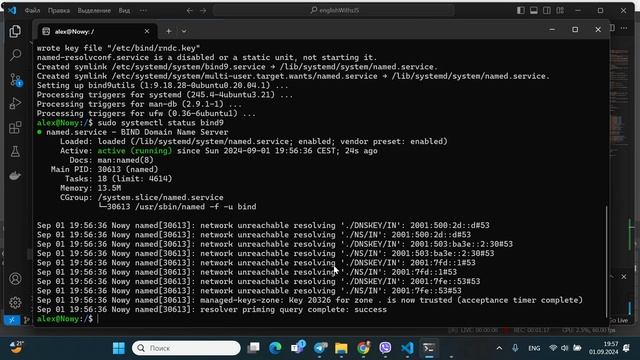Open the Файл menu
This screenshot has width=640, height=360.
click(32, 11)
